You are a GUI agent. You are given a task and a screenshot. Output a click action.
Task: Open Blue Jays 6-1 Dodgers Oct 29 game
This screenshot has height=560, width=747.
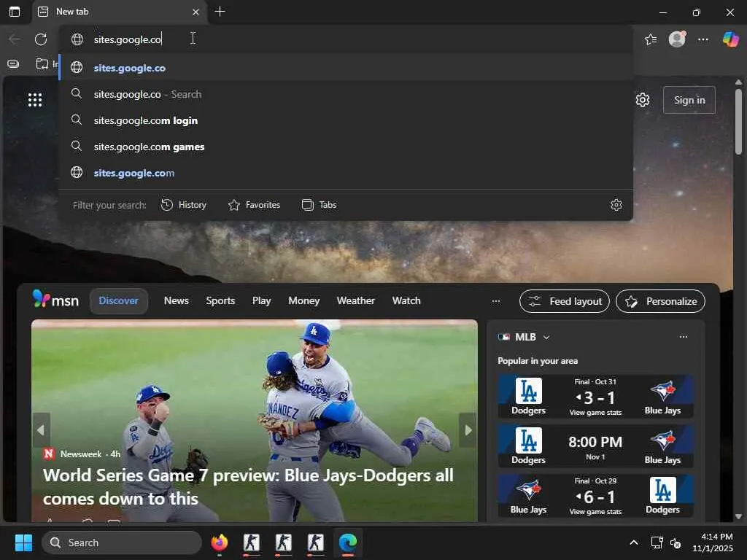pyautogui.click(x=595, y=495)
